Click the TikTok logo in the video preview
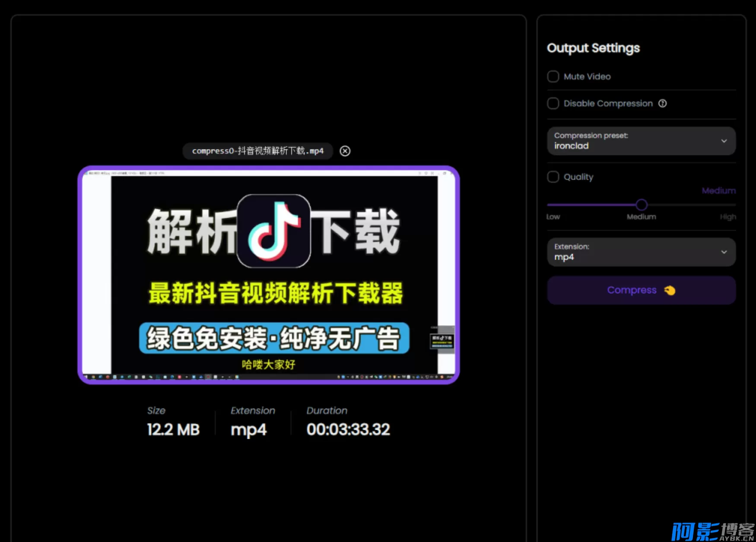 click(273, 231)
